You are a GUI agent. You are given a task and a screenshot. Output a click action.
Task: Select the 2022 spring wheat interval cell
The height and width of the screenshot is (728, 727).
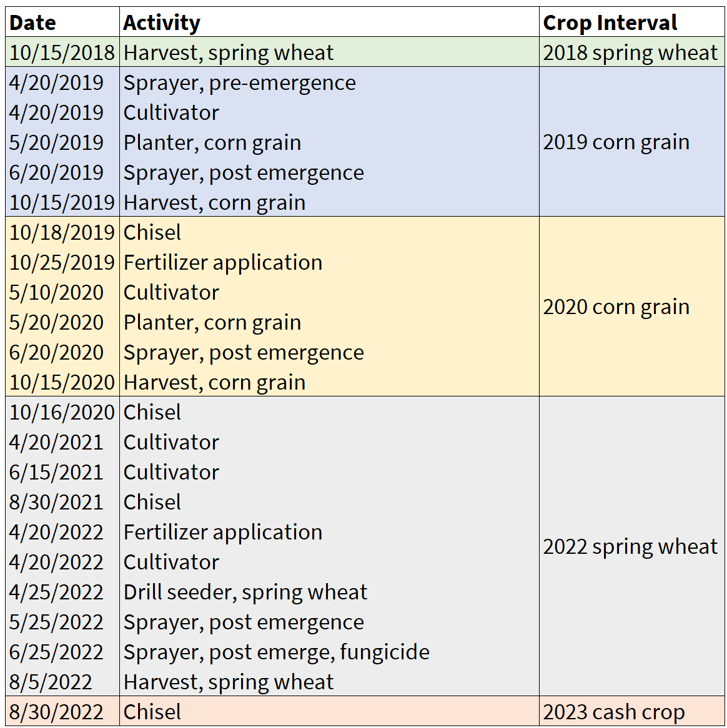[630, 547]
